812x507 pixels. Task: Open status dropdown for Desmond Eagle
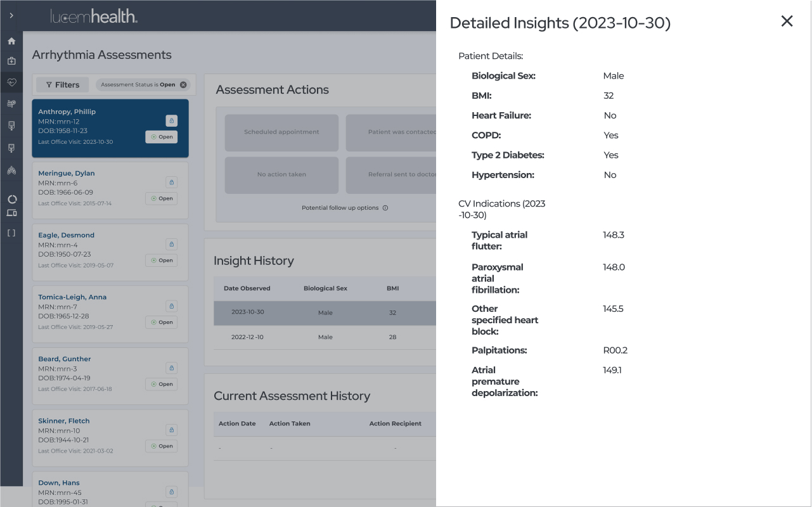pyautogui.click(x=161, y=260)
